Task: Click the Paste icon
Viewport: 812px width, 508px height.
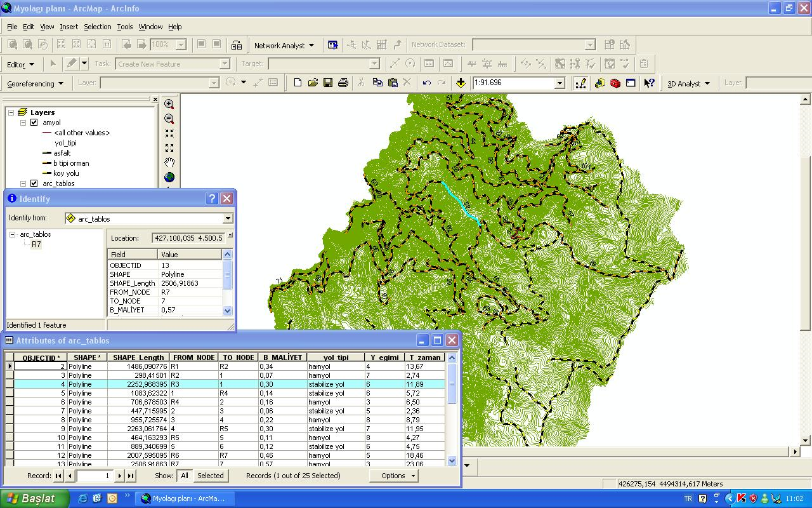Action: point(393,83)
